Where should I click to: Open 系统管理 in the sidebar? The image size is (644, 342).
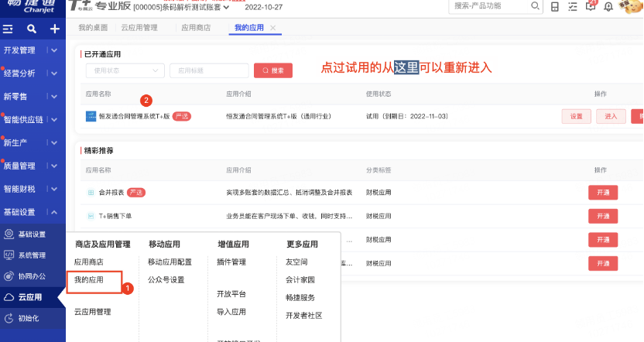pos(32,255)
